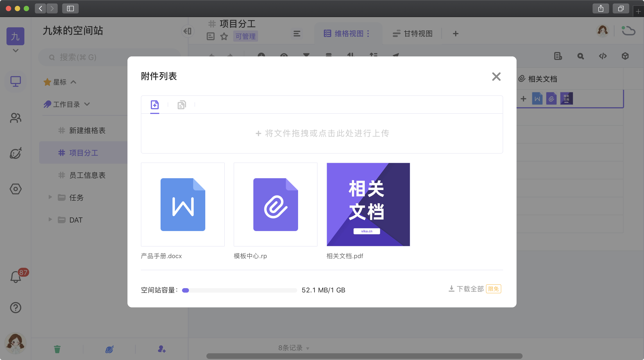
Task: Open the trash bin icon
Action: (57, 349)
